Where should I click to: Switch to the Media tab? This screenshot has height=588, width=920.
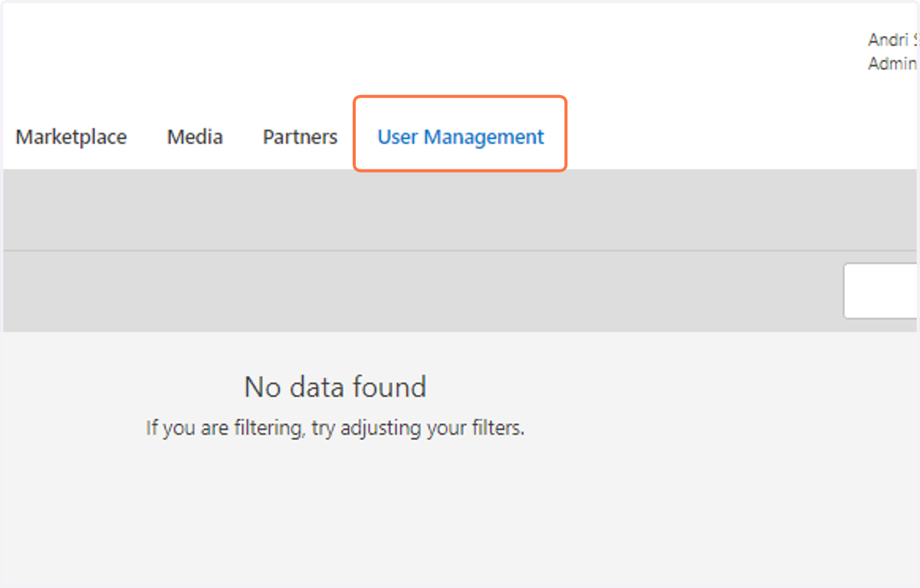point(195,137)
